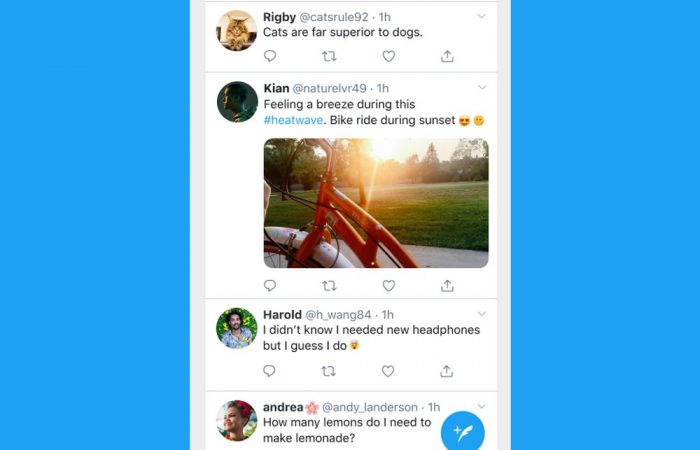Open more options on Harold's tweet
Screen dimensions: 700x450
[482, 314]
